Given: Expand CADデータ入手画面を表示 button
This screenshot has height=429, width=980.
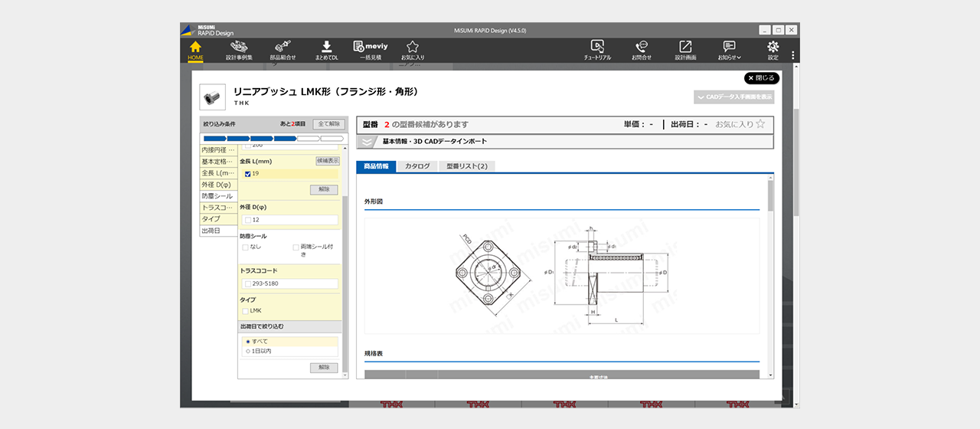Looking at the screenshot, I should click(733, 97).
